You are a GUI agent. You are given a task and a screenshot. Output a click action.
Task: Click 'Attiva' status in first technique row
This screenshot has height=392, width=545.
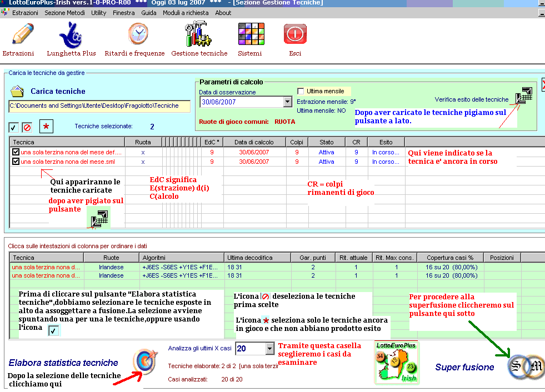pos(326,152)
